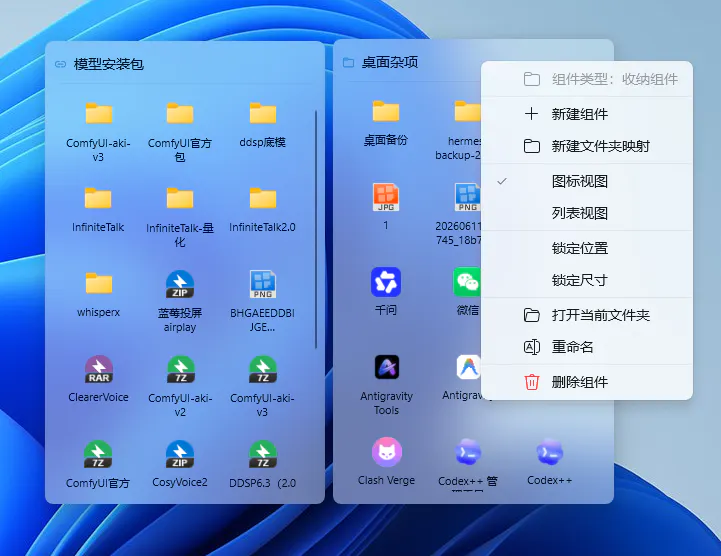721x556 pixels.
Task: Choose 新建文件夹映射 from the context menu
Action: pos(587,146)
